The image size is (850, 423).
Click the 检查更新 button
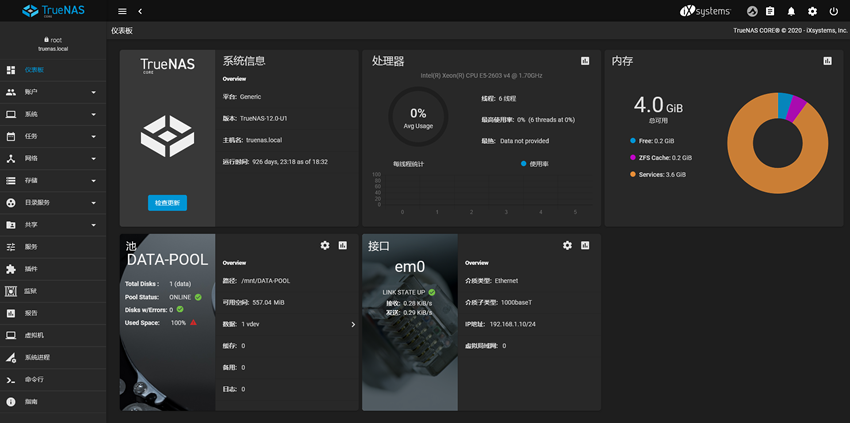[x=167, y=203]
